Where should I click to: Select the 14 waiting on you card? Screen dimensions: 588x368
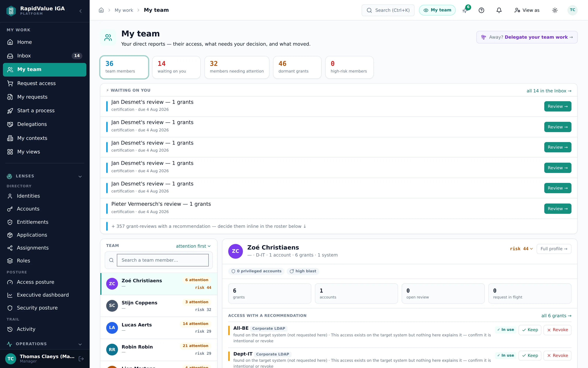coord(176,67)
